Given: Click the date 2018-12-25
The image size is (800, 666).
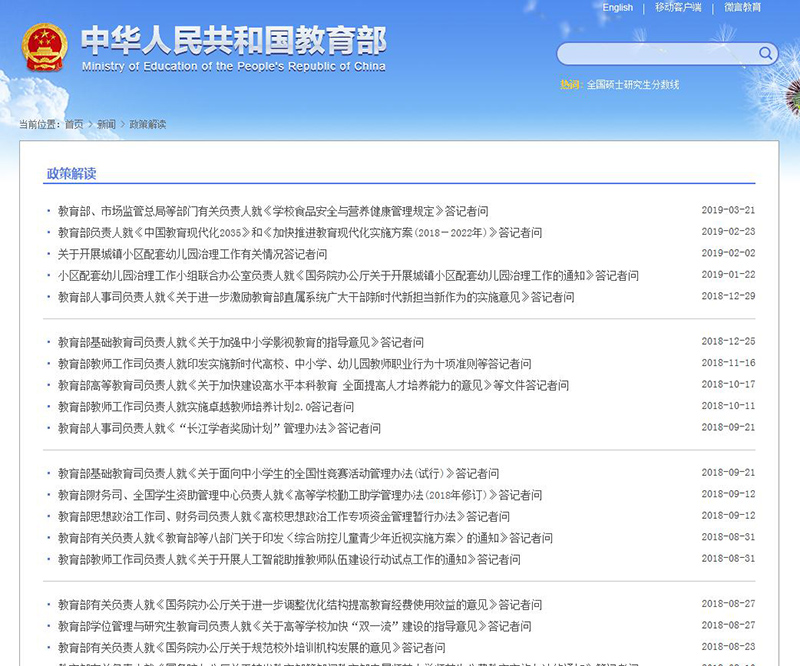Looking at the screenshot, I should tap(728, 341).
